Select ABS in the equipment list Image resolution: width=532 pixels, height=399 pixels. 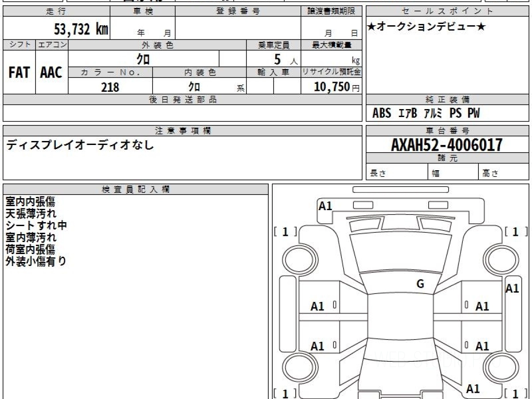click(x=382, y=113)
